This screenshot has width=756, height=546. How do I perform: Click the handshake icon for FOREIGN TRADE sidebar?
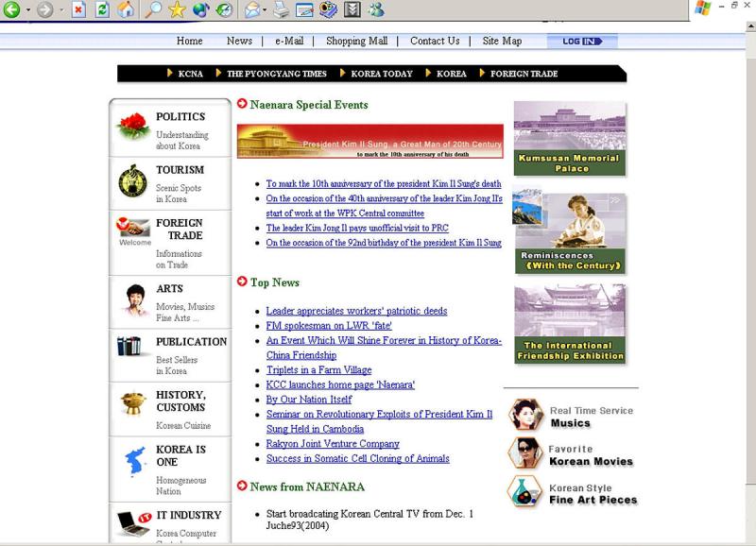(132, 227)
